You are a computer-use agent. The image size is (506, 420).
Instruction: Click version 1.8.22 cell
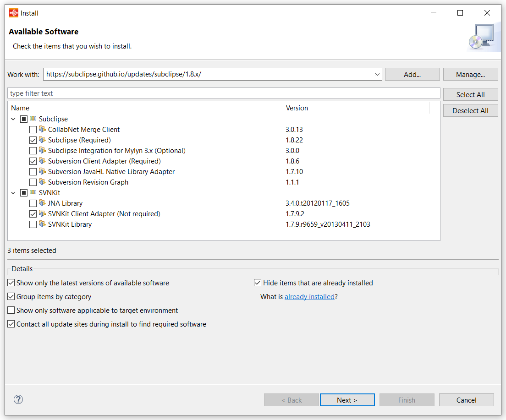[x=294, y=140]
